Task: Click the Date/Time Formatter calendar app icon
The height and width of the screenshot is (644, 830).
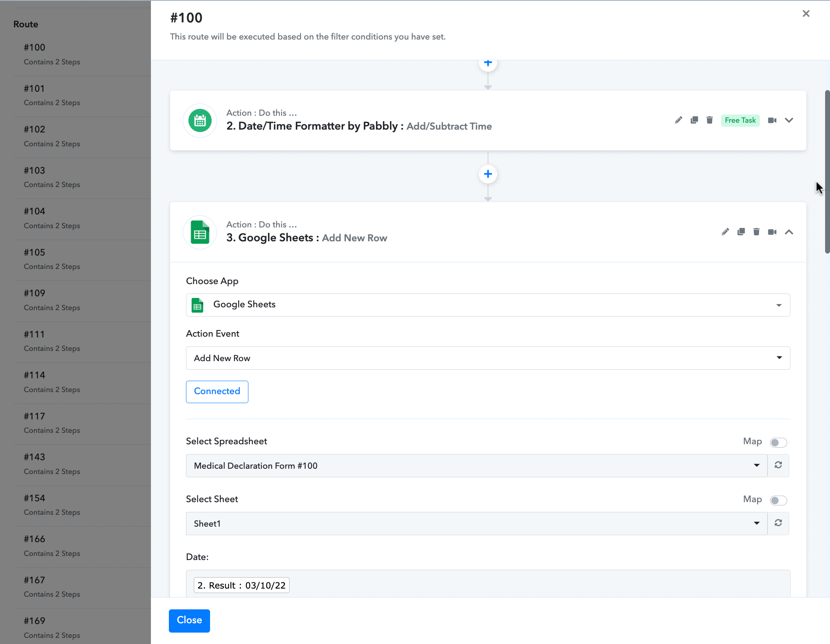Action: tap(200, 121)
